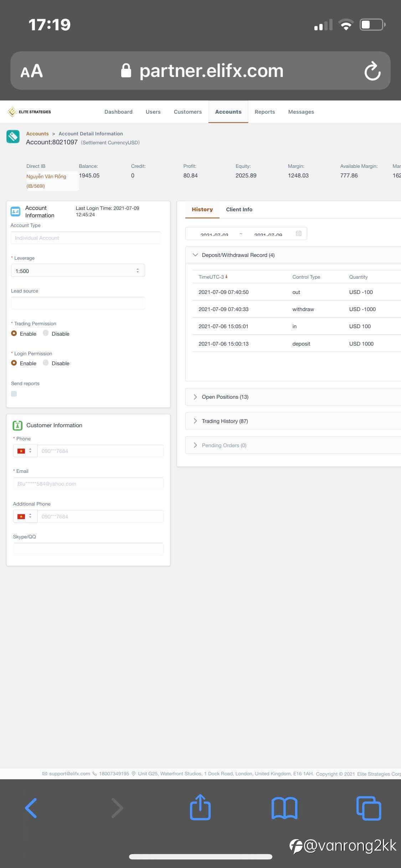Click the Lead source input field
Image resolution: width=401 pixels, height=868 pixels.
[x=78, y=303]
